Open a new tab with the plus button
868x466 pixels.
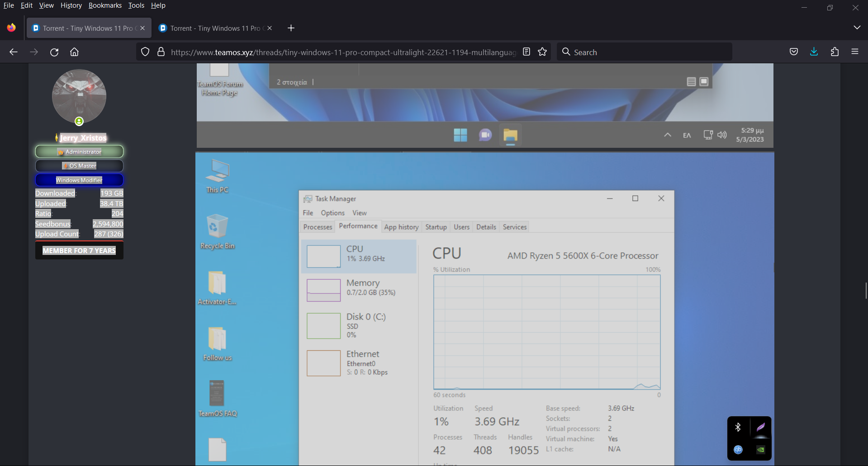[291, 28]
